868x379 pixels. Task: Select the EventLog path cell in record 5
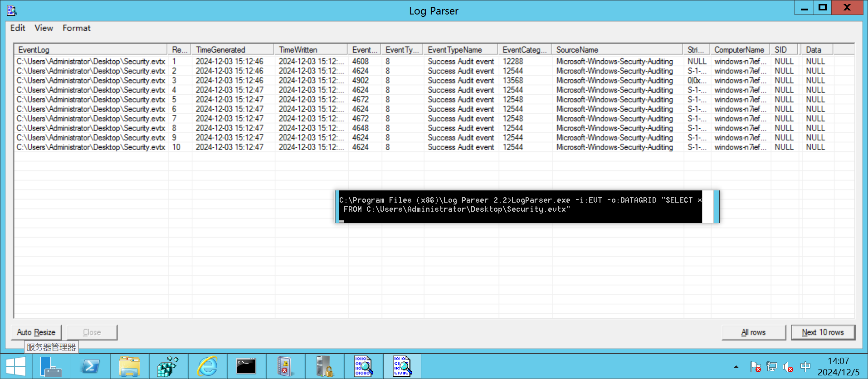[x=91, y=99]
